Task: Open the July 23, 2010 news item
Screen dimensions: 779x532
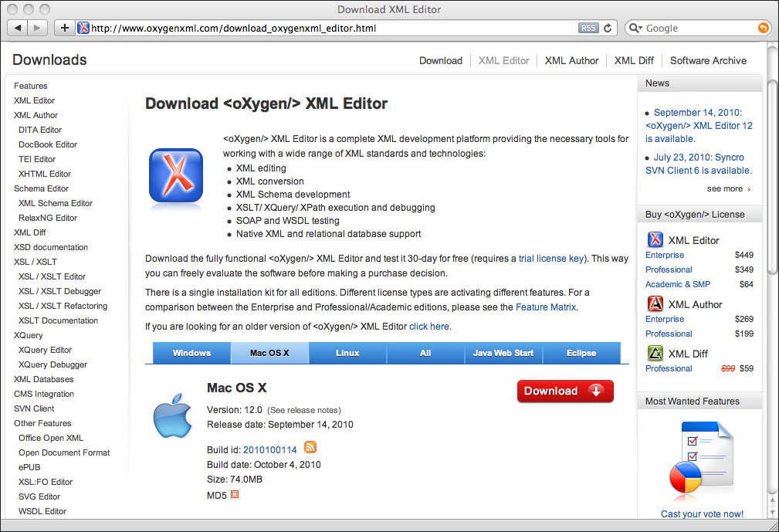Action: coord(699,164)
